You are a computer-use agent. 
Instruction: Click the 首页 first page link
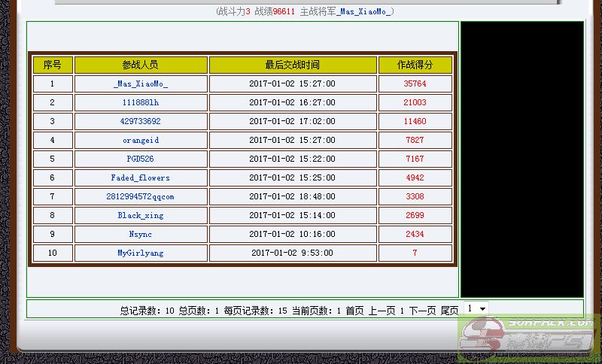[355, 310]
